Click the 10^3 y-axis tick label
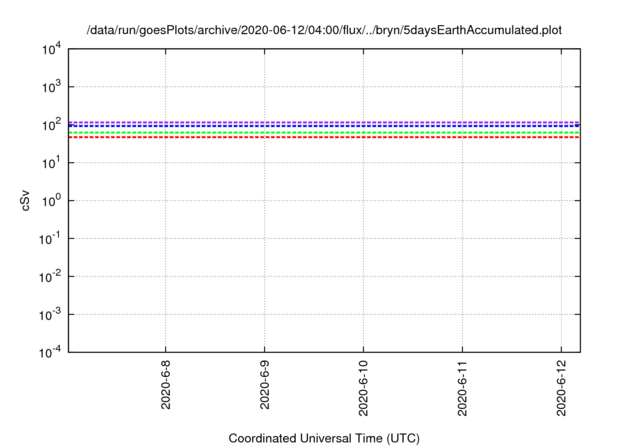Viewport: 640px width, 448px height. click(x=51, y=87)
